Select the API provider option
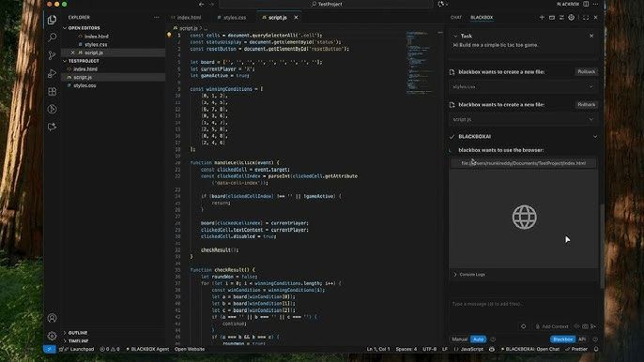644x362 pixels. (x=582, y=339)
